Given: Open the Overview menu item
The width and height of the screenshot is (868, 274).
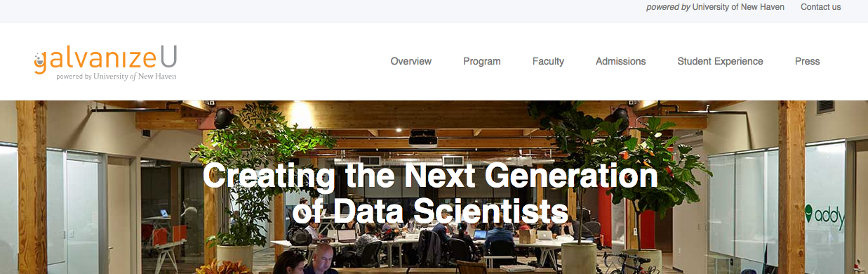Looking at the screenshot, I should coord(411,61).
